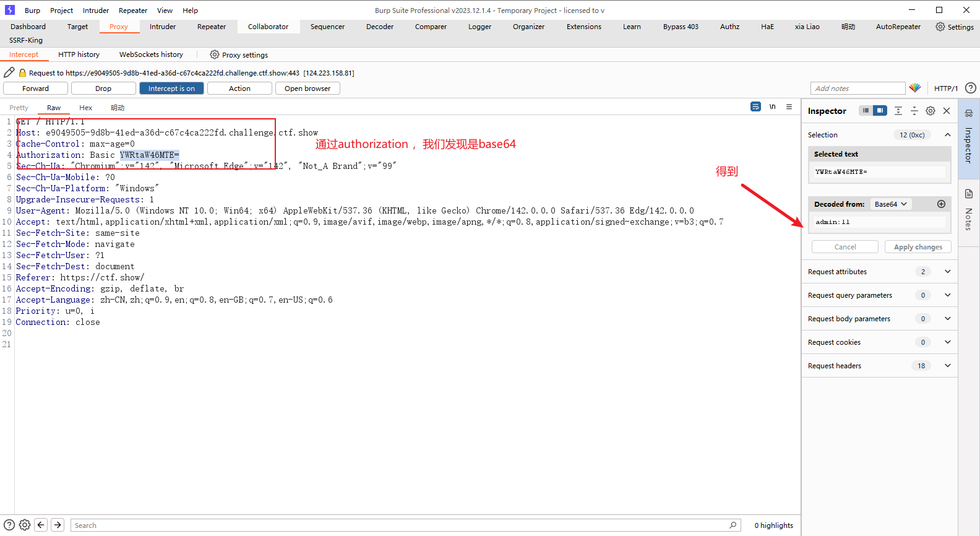Open the Project menu

pyautogui.click(x=61, y=10)
